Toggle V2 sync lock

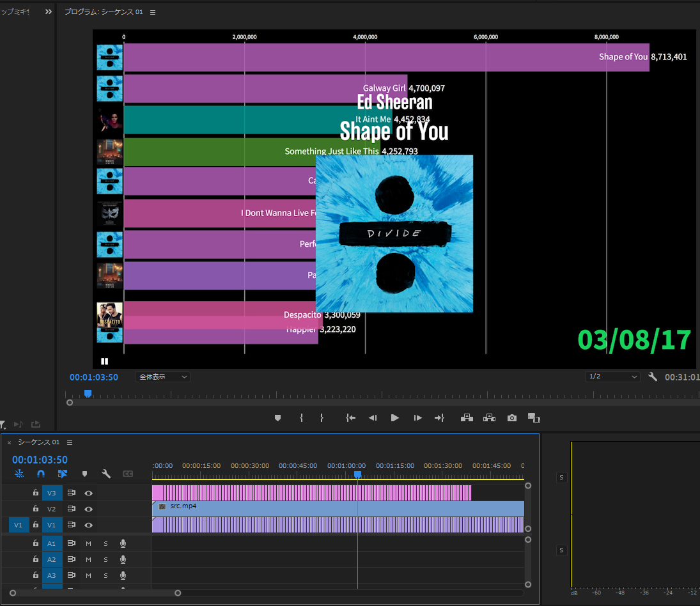point(71,509)
